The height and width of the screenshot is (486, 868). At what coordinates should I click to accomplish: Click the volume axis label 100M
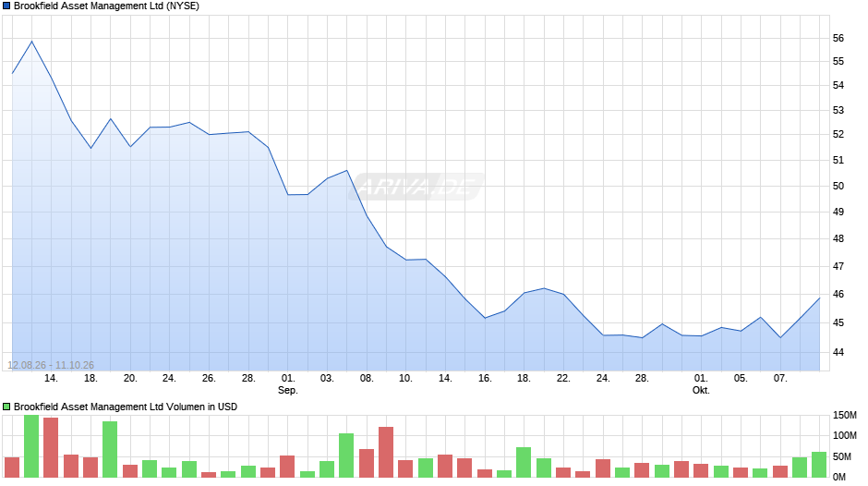click(845, 435)
